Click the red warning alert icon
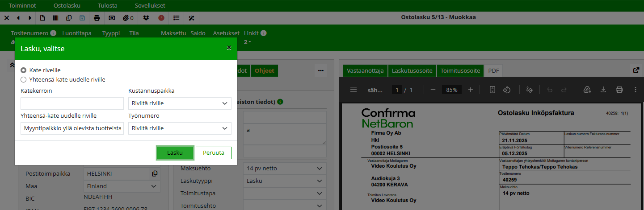This screenshot has height=210, width=644. pyautogui.click(x=161, y=18)
